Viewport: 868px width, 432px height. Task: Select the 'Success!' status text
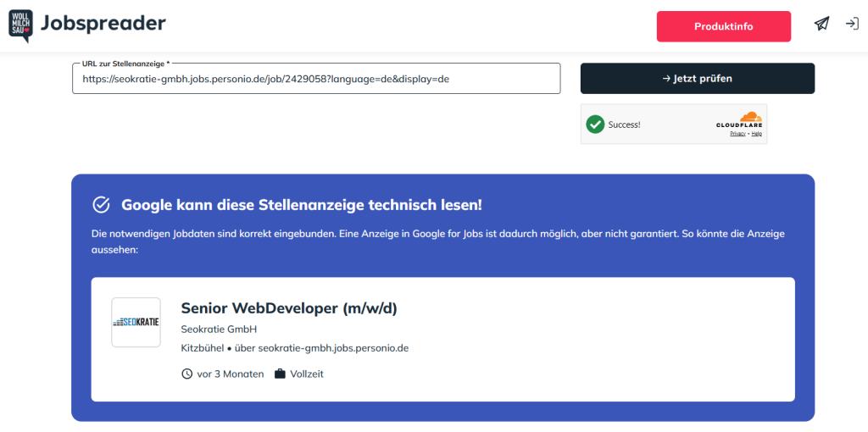point(624,125)
